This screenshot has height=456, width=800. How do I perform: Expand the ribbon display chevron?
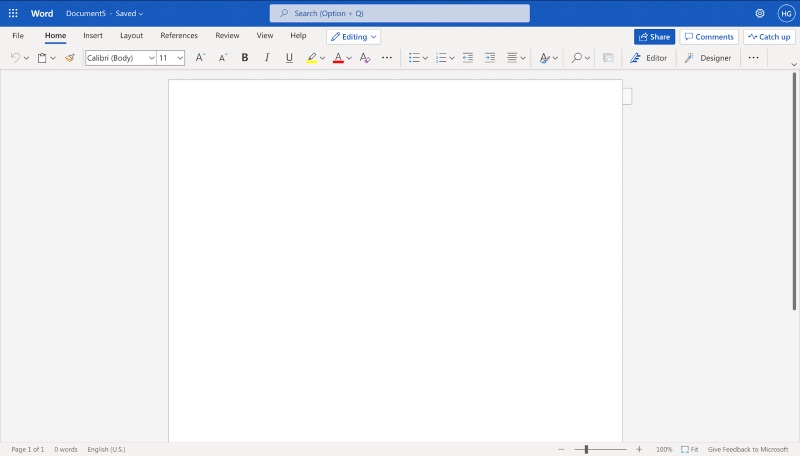[794, 64]
